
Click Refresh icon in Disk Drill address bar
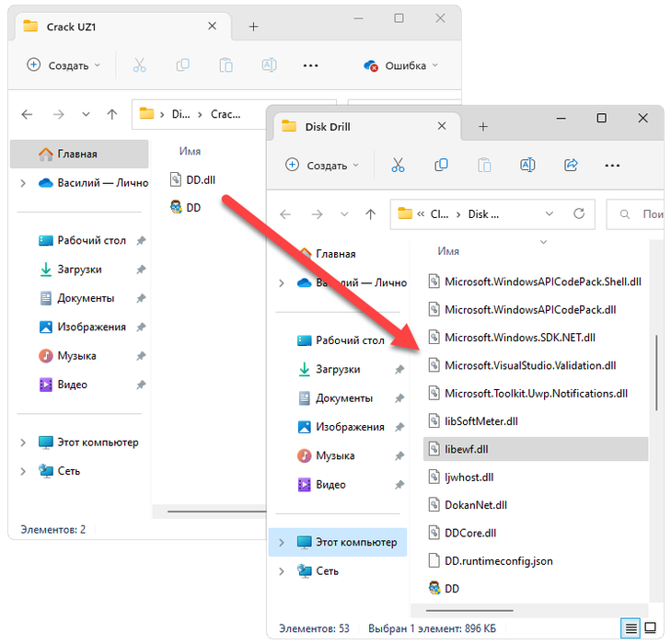tap(579, 213)
